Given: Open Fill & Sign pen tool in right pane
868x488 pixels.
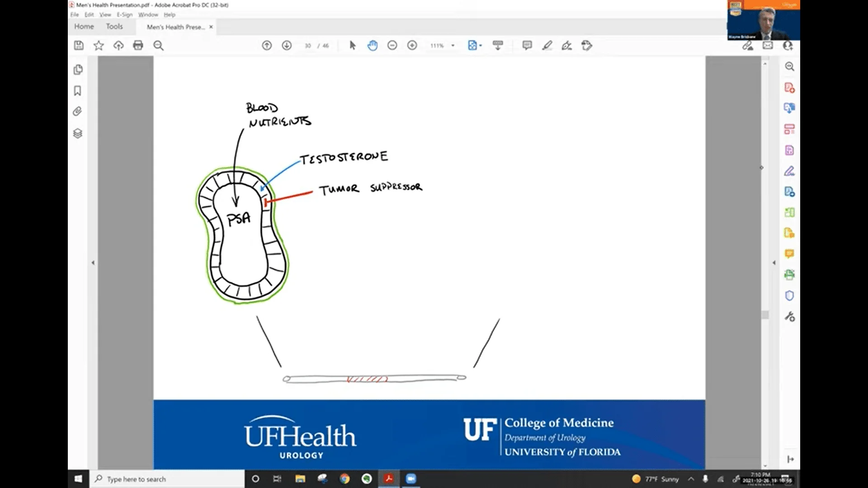Looking at the screenshot, I should [789, 171].
